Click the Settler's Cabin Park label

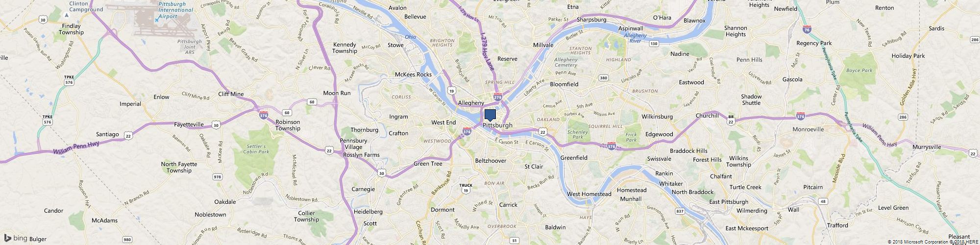tap(256, 149)
